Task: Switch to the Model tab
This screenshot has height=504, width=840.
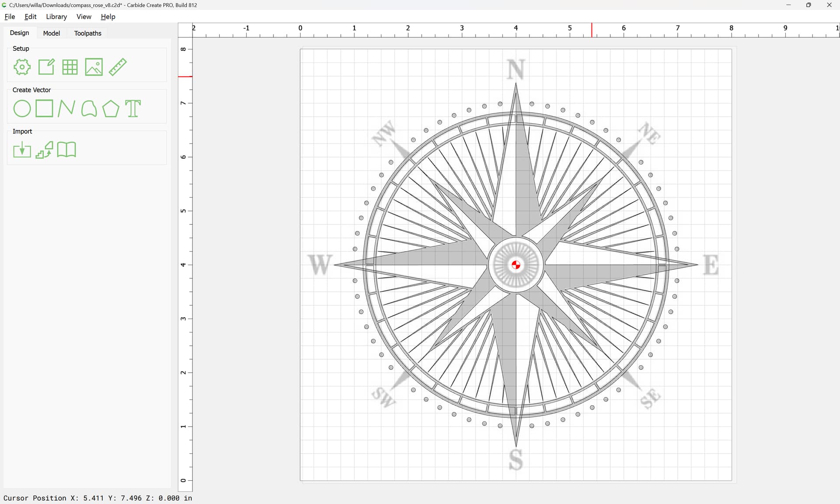Action: click(x=51, y=33)
